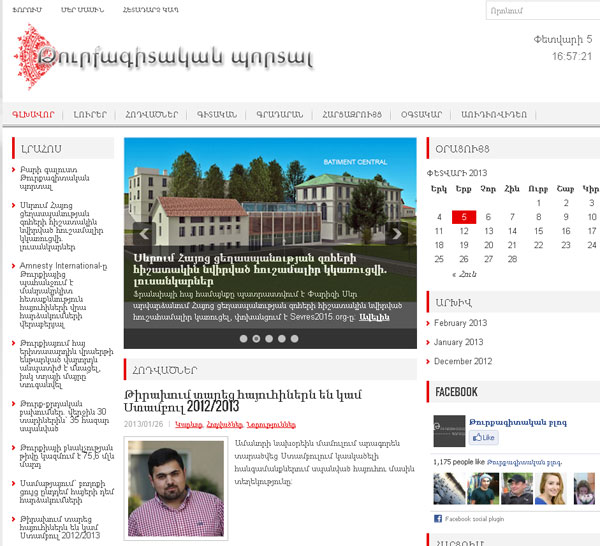Advance slideshow with right arrow

point(398,235)
